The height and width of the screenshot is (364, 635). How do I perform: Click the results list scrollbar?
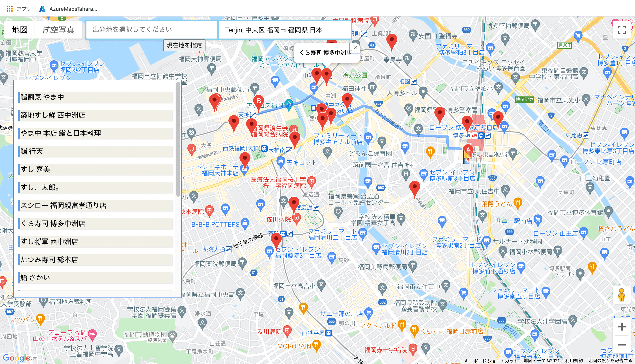pyautogui.click(x=178, y=139)
